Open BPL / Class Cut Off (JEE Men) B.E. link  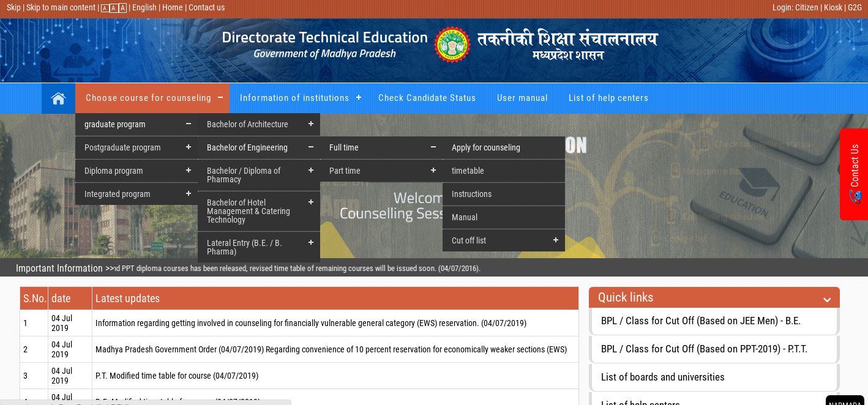[x=701, y=321]
